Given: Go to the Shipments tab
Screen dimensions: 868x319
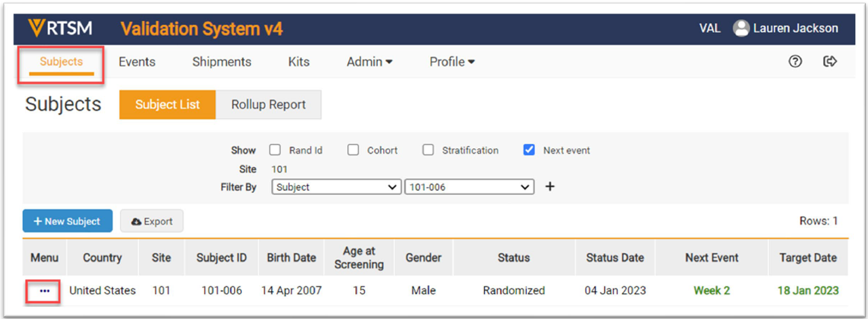Looking at the screenshot, I should click(x=222, y=62).
